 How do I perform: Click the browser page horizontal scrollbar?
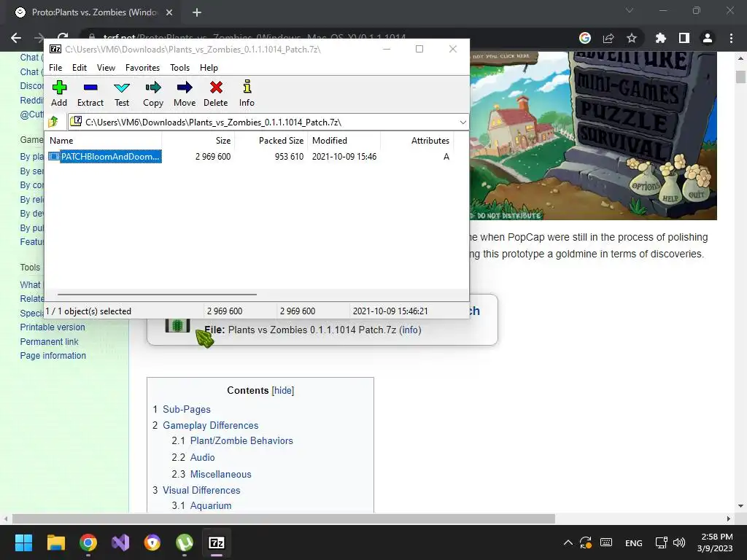pyautogui.click(x=284, y=518)
